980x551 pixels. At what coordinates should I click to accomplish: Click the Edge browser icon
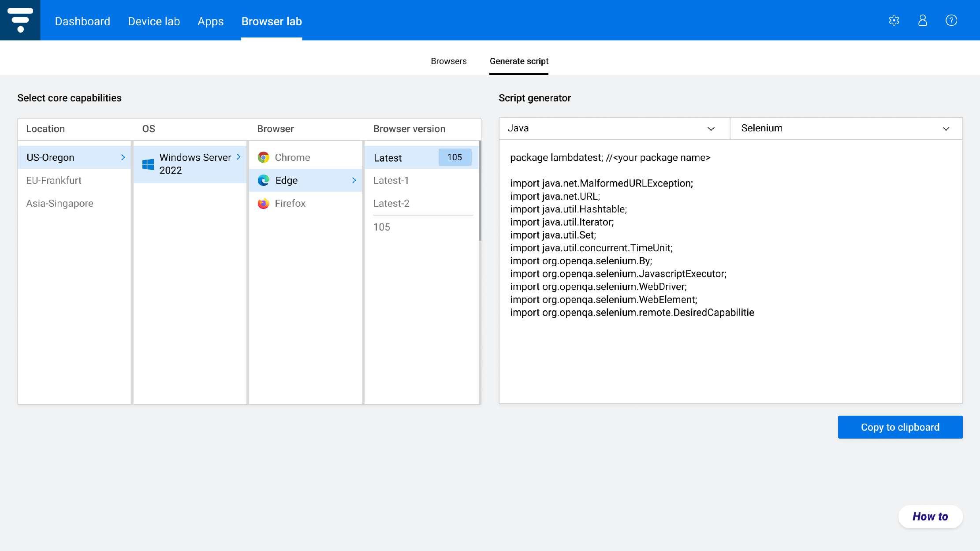[264, 180]
